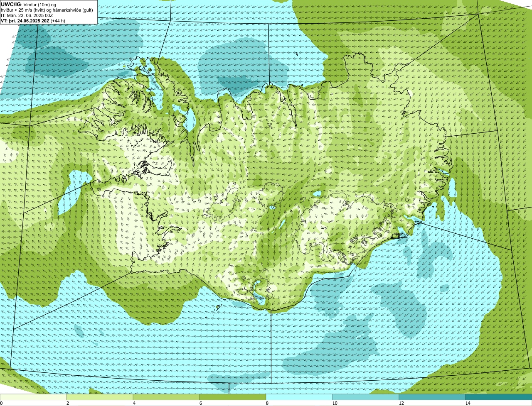Click the 2–4 m/s light green colorbar segment

(100, 397)
